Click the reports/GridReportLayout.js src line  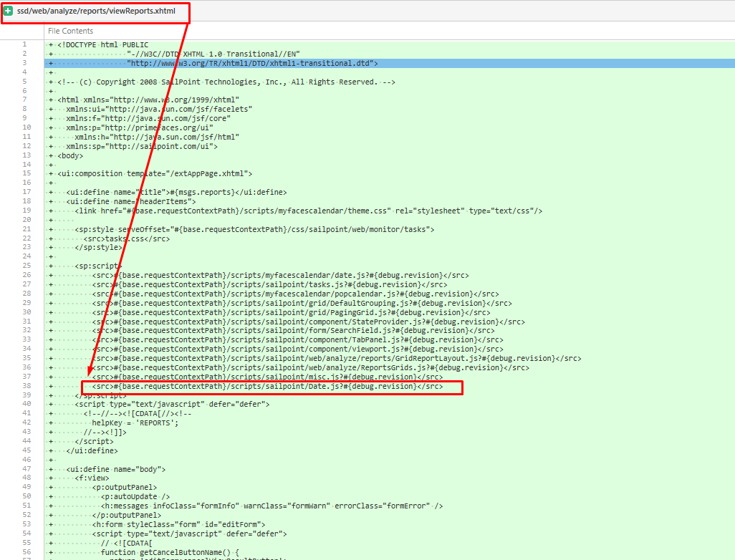(337, 359)
